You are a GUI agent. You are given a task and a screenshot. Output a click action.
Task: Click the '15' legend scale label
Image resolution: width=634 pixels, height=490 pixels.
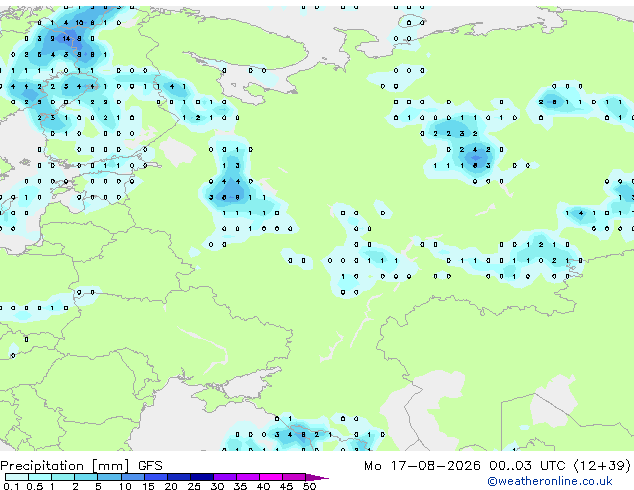point(148,486)
